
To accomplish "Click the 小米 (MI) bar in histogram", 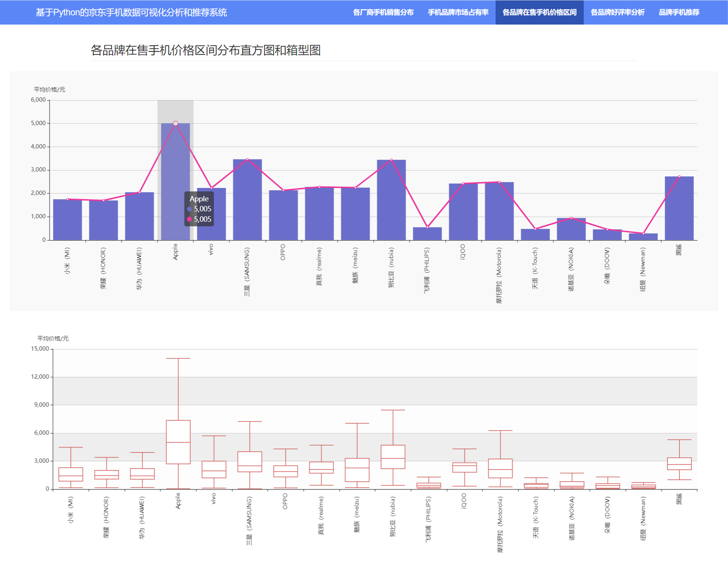I will click(67, 220).
